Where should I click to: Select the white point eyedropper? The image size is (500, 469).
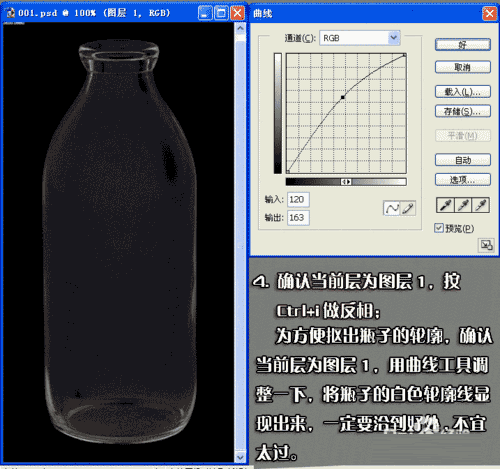[481, 205]
